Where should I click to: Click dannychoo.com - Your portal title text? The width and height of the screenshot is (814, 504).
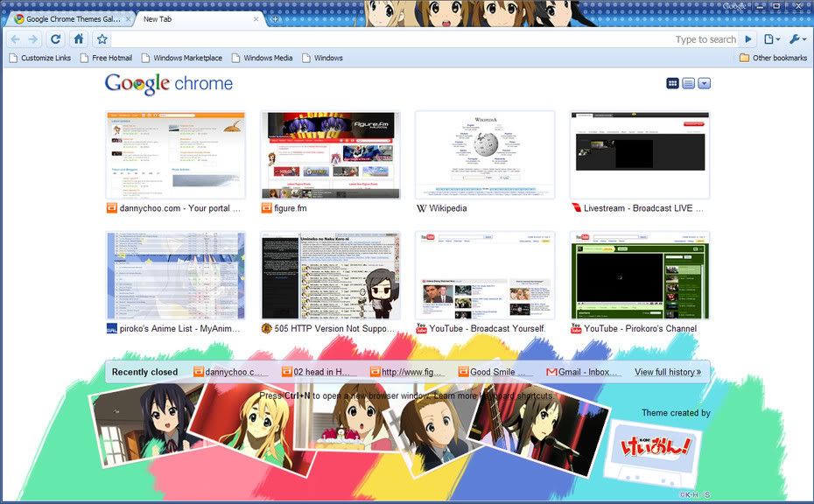[x=180, y=208]
